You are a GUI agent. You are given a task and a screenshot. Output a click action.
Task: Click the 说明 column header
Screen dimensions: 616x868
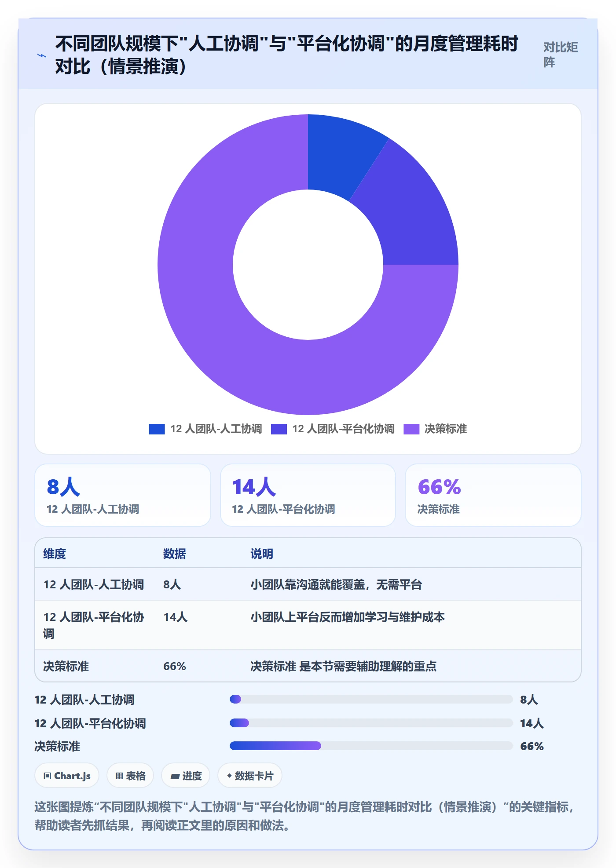tap(262, 554)
